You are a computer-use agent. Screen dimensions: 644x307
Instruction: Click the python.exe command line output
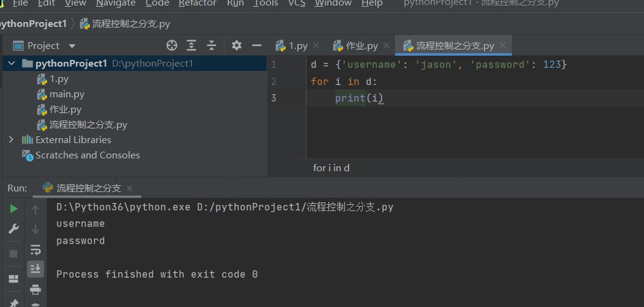(224, 207)
